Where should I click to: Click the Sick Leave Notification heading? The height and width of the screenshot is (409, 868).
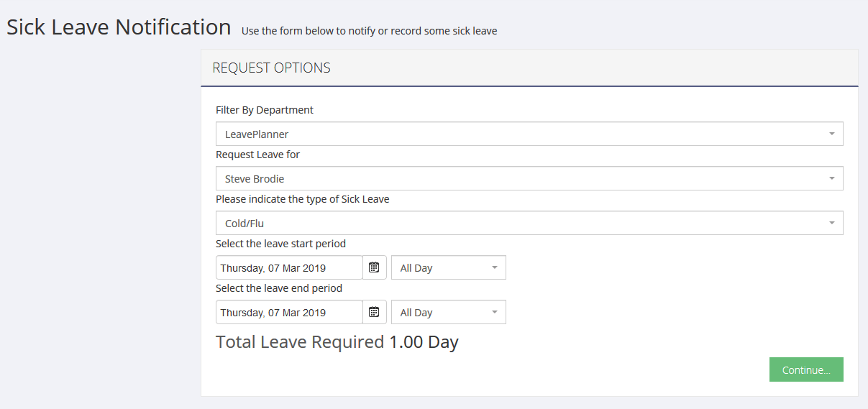[119, 27]
